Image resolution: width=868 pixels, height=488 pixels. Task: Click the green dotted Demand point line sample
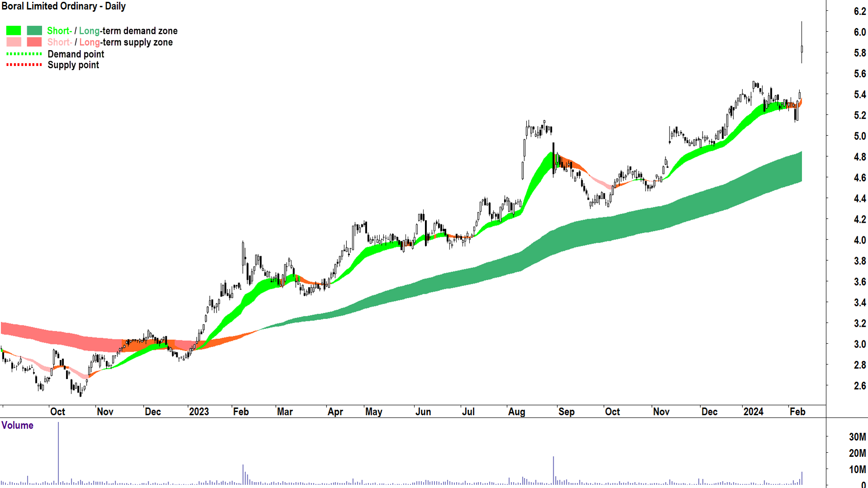click(24, 54)
